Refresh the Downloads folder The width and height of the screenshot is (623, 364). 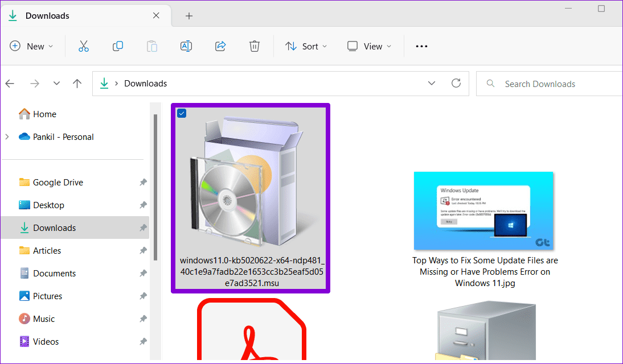[456, 83]
